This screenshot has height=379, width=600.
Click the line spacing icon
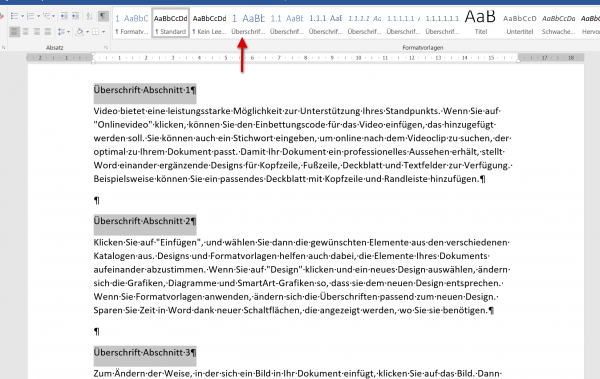point(61,31)
